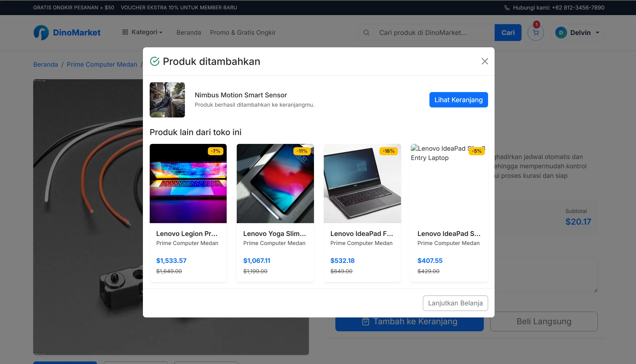Open the Nimbus Motion Smart Sensor thumbnail
Viewport: 636px width, 364px height.
[167, 100]
